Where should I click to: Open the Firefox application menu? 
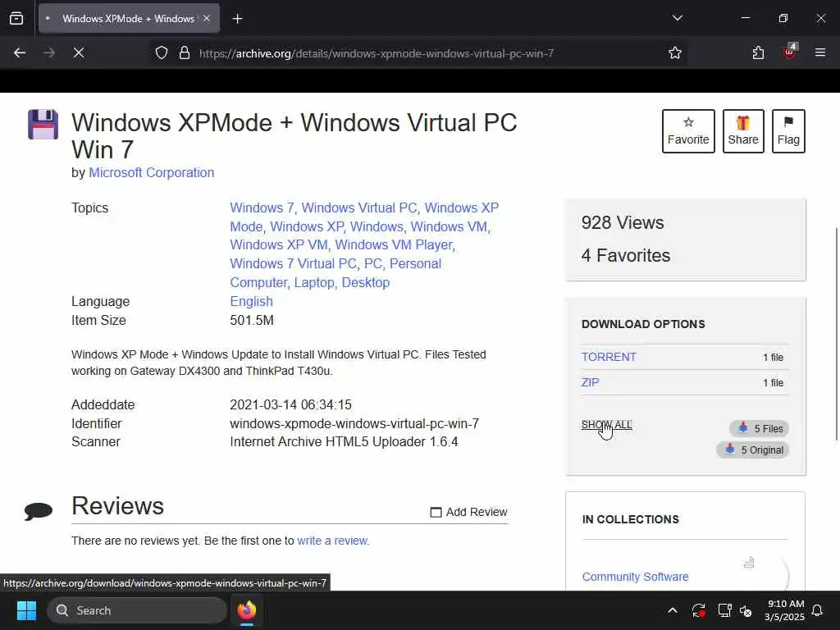(x=820, y=53)
